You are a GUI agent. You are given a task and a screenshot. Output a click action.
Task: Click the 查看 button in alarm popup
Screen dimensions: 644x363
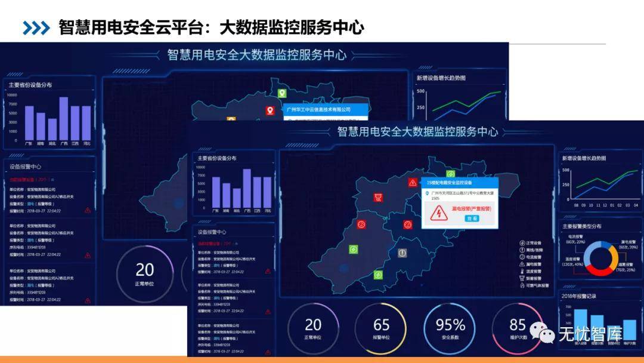point(472,219)
